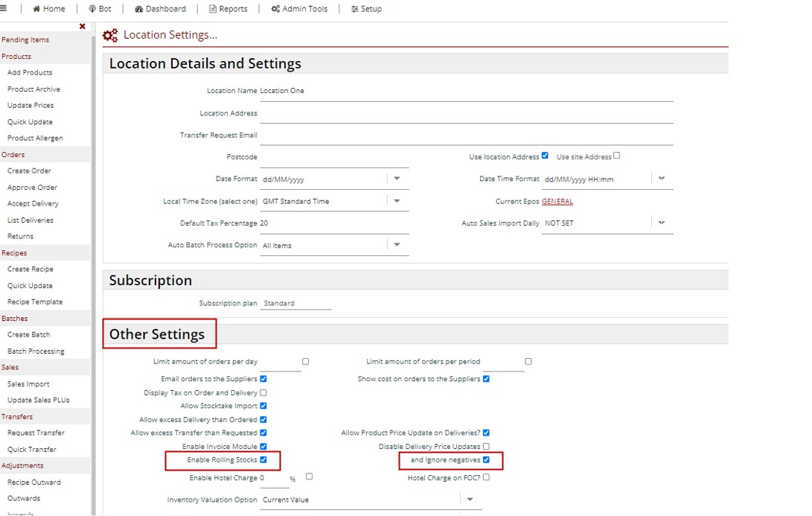Go to Dashboard
The height and width of the screenshot is (516, 812).
pyautogui.click(x=161, y=9)
